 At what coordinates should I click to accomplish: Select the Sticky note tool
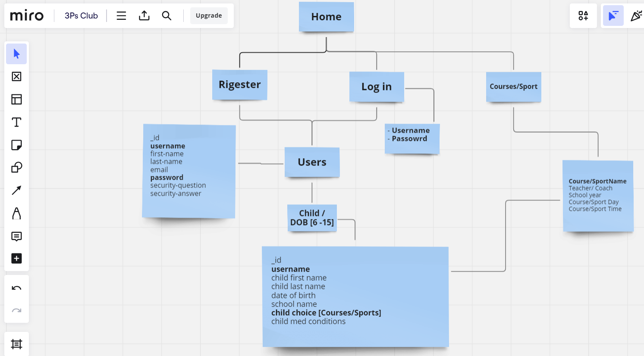[16, 145]
